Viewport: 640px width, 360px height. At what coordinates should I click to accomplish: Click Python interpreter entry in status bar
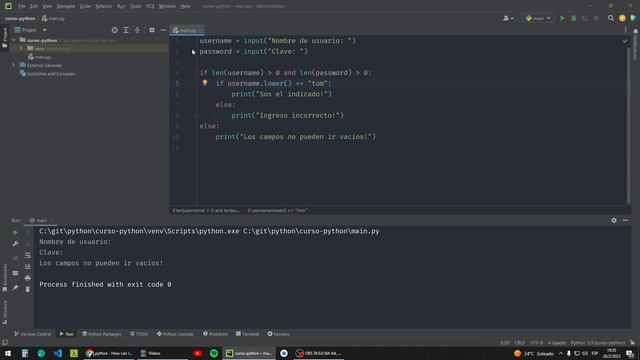pos(598,343)
